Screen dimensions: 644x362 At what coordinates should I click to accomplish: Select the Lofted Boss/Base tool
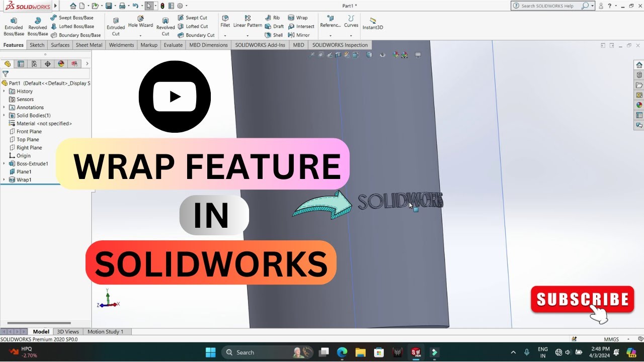click(x=72, y=26)
